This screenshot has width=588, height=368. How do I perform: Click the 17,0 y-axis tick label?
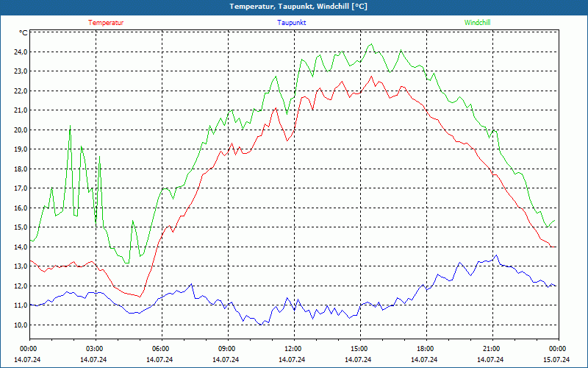20,188
